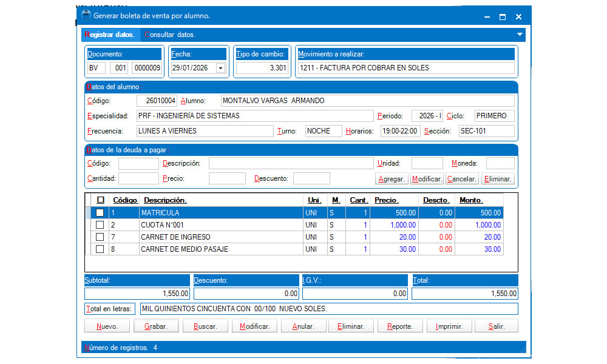This screenshot has height=364, width=607.
Task: Click the student Código field 26010004
Action: click(x=157, y=101)
